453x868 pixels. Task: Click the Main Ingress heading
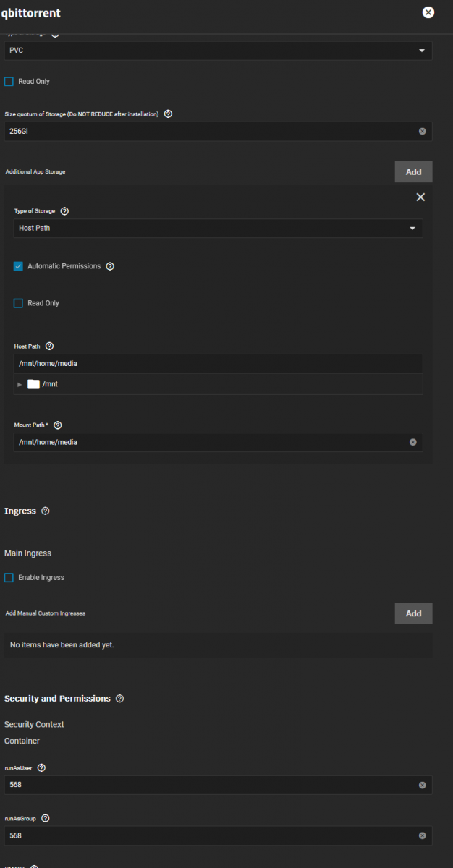(27, 553)
